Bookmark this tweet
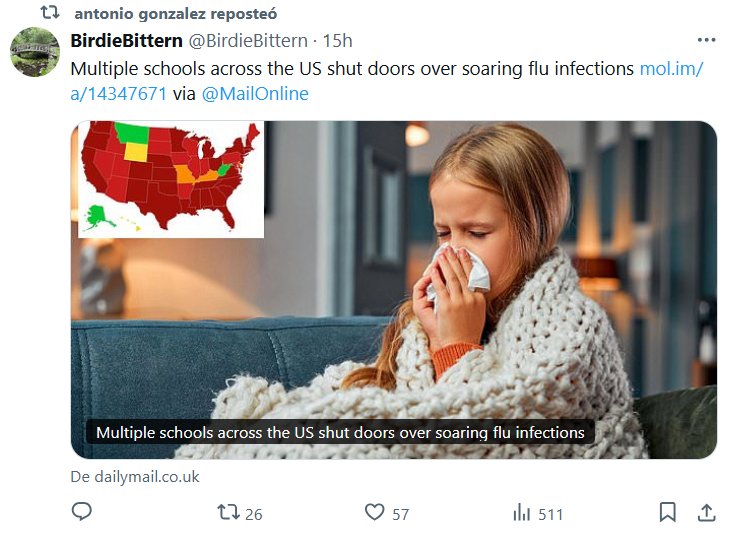The image size is (734, 536). pos(667,512)
